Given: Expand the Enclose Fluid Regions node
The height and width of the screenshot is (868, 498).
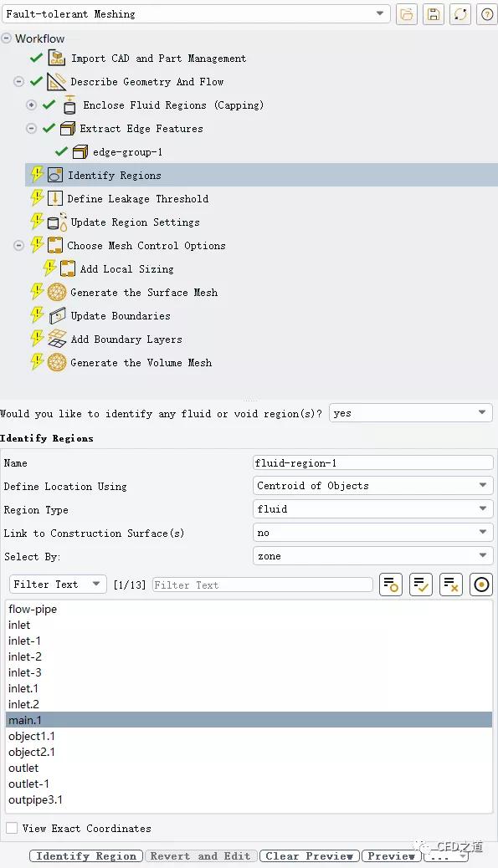Looking at the screenshot, I should (x=32, y=105).
